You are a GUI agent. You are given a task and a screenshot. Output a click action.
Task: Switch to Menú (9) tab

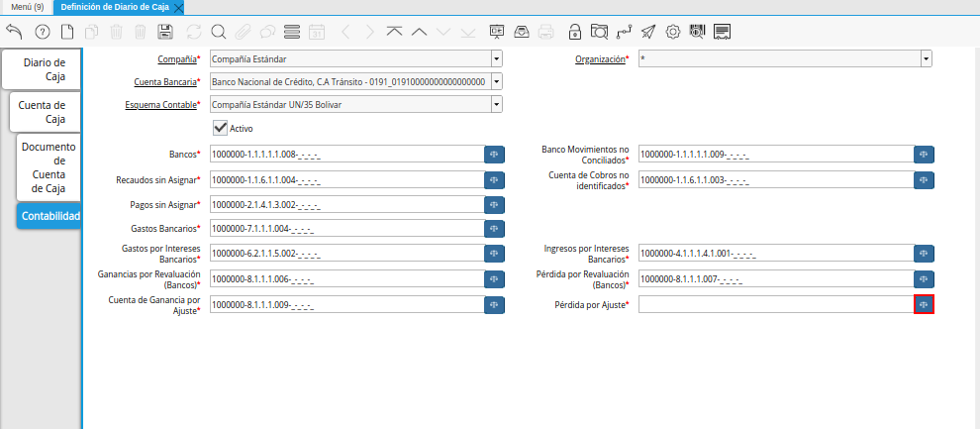27,7
